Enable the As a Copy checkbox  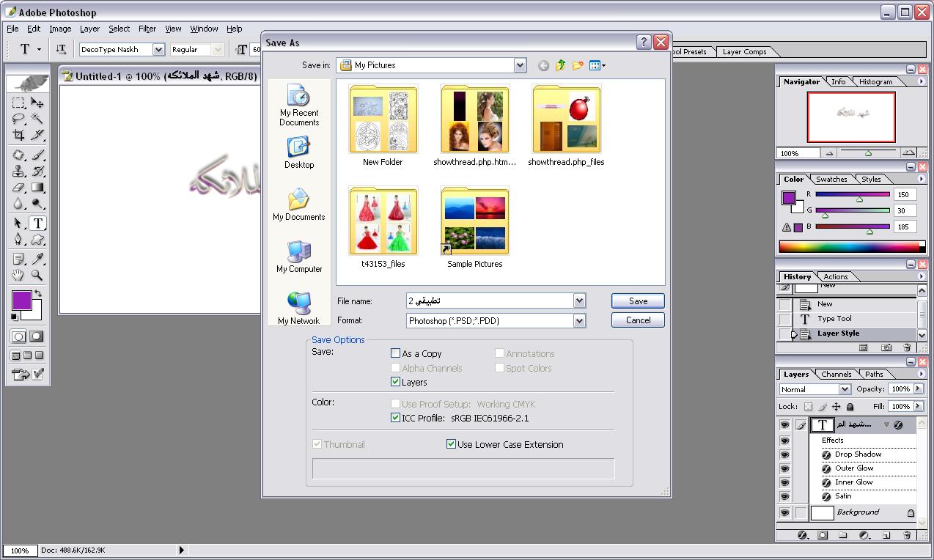396,353
